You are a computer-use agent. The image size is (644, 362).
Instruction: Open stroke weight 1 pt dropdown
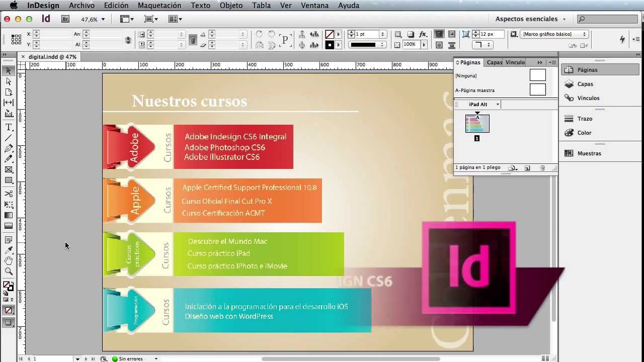point(382,34)
